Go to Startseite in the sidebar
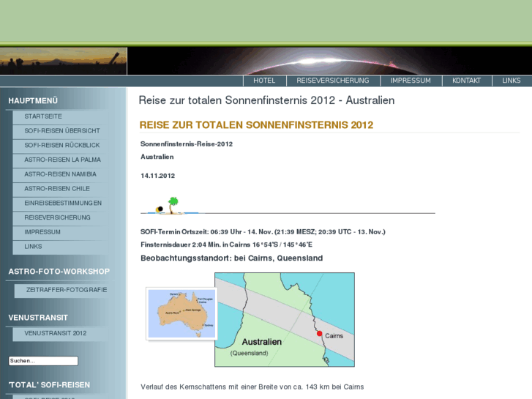The width and height of the screenshot is (532, 399). (43, 116)
